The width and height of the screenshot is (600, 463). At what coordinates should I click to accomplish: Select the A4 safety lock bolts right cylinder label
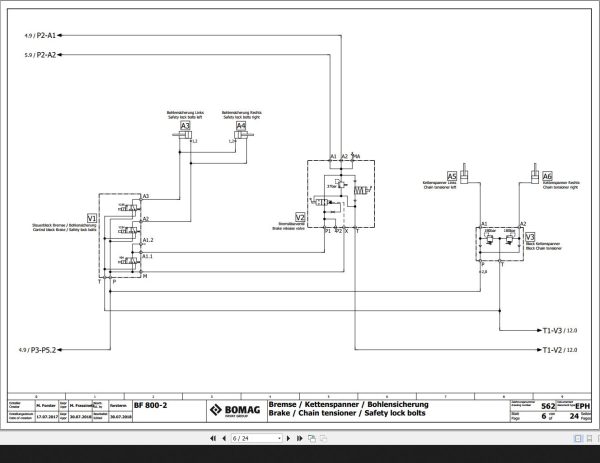(x=241, y=126)
